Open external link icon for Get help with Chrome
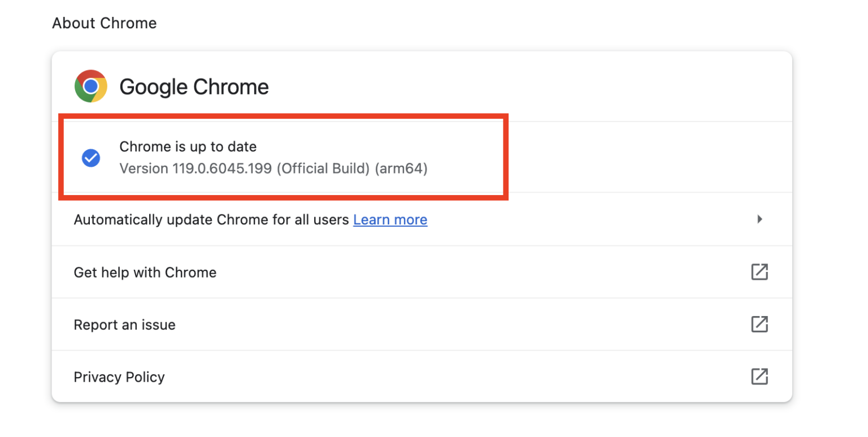Screen dimensions: 868x437 coord(759,272)
